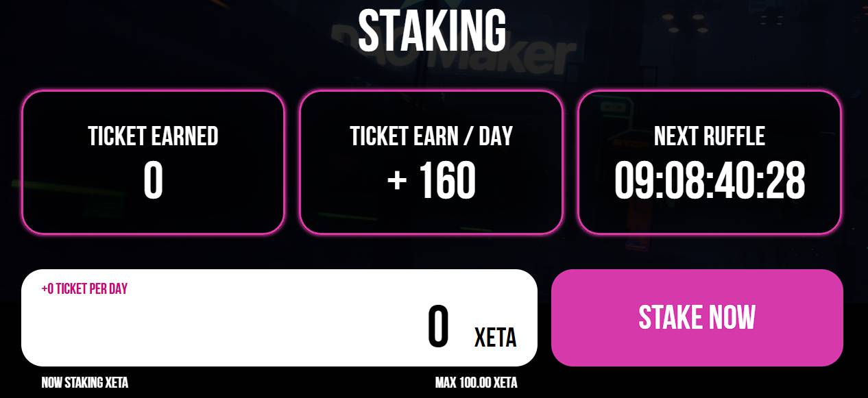This screenshot has width=868, height=398.
Task: Click the STAKING page heading
Action: tap(432, 30)
